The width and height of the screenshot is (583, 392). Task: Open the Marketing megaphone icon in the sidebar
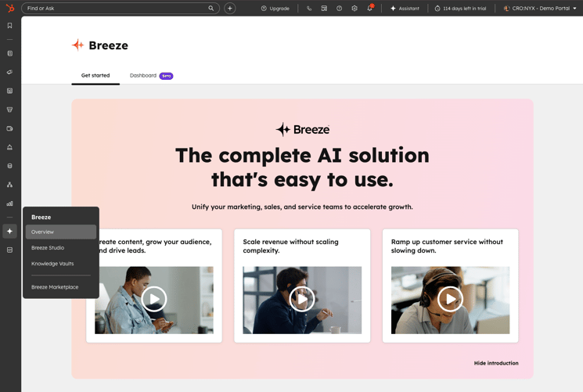9,72
